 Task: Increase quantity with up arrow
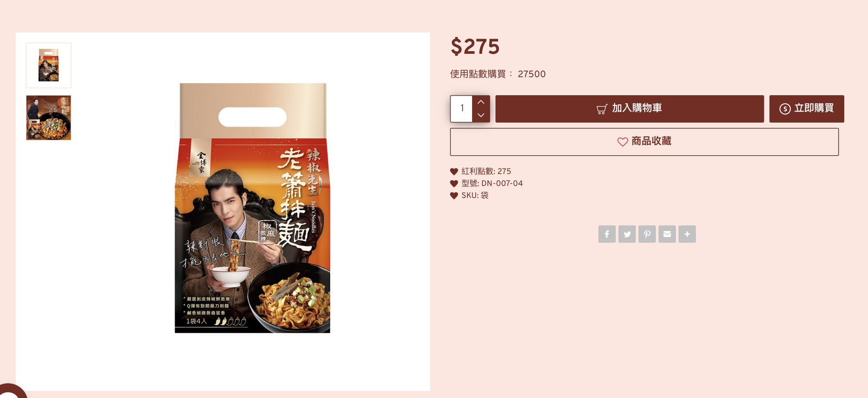point(481,102)
